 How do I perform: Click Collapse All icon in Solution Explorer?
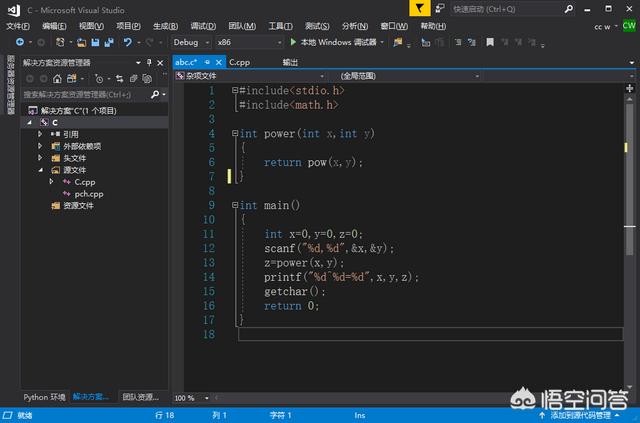133,78
